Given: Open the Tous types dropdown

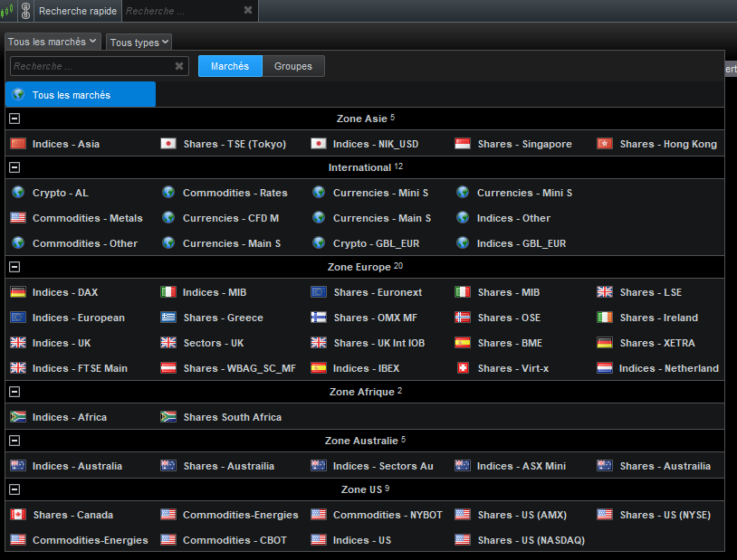Looking at the screenshot, I should pyautogui.click(x=139, y=43).
